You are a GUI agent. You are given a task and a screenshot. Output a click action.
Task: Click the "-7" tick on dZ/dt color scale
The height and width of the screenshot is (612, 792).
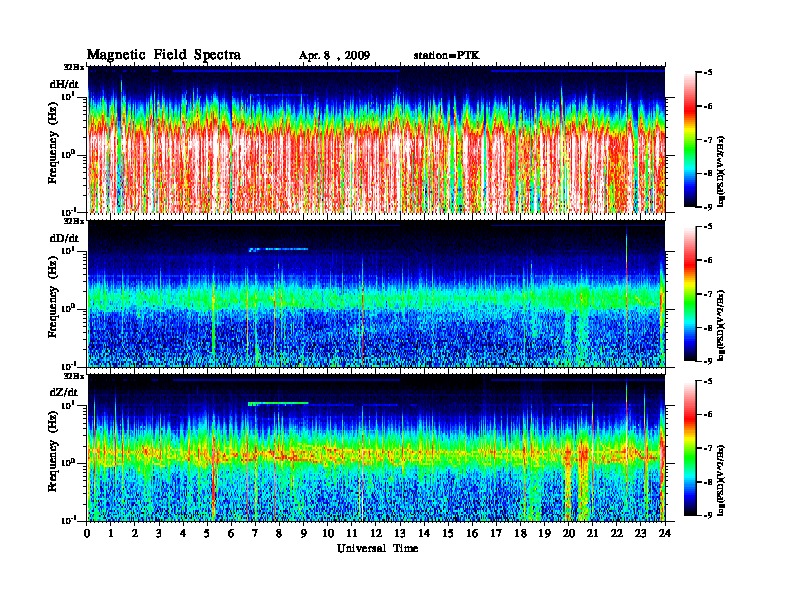[x=709, y=448]
